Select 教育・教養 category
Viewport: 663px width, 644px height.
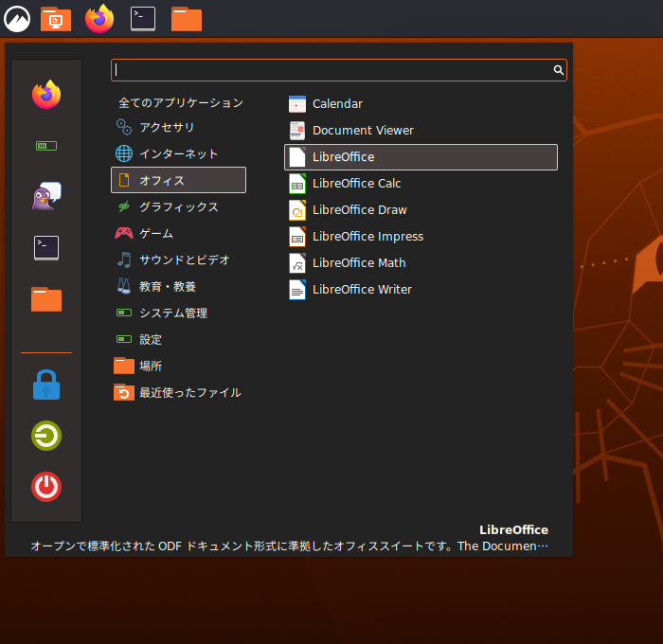[178, 286]
